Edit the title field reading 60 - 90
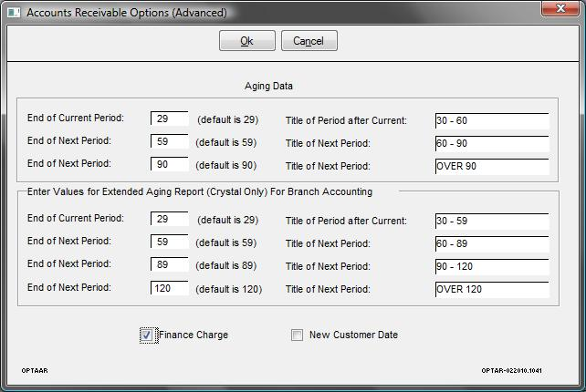This screenshot has width=586, height=392. click(492, 143)
